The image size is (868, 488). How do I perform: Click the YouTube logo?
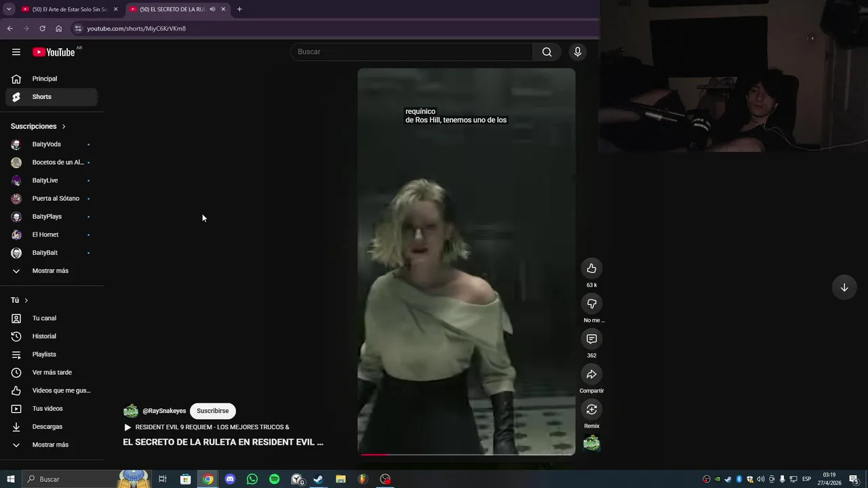pos(54,52)
